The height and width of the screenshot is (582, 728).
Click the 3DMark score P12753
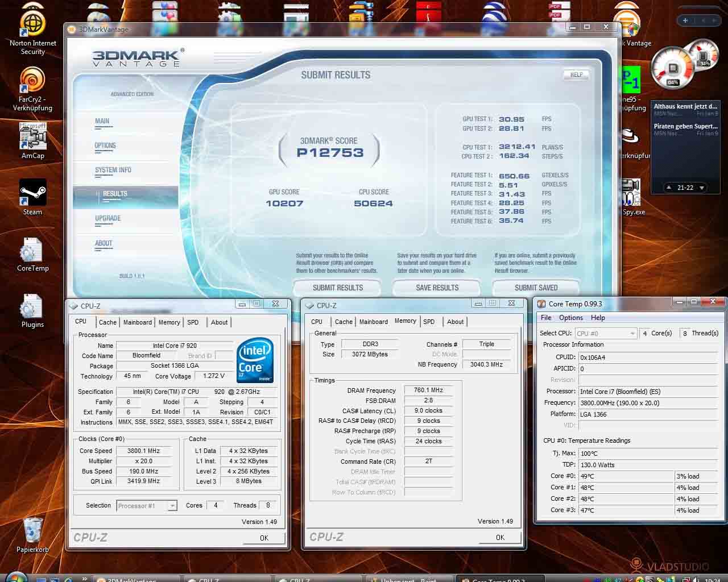(330, 152)
